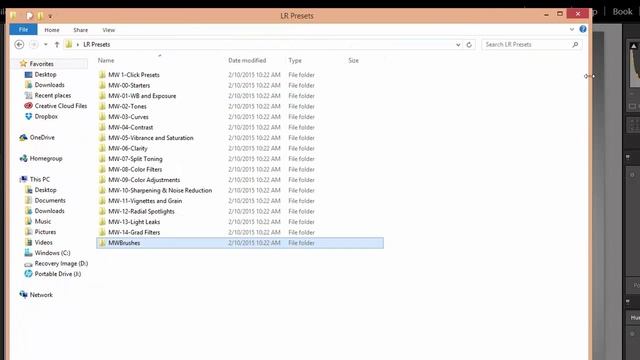Select the MW-10-Sharpening & Noise Reduction folder
This screenshot has width=640, height=360.
point(160,190)
